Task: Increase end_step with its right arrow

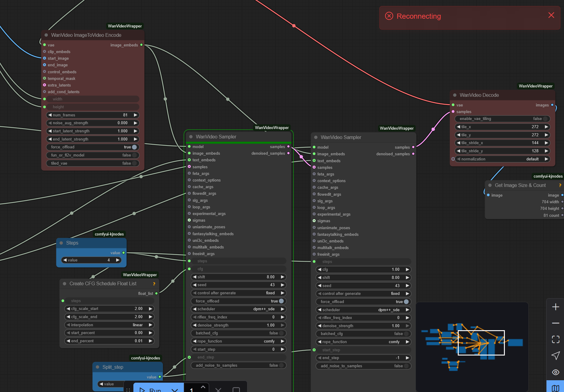Action: 407,358
